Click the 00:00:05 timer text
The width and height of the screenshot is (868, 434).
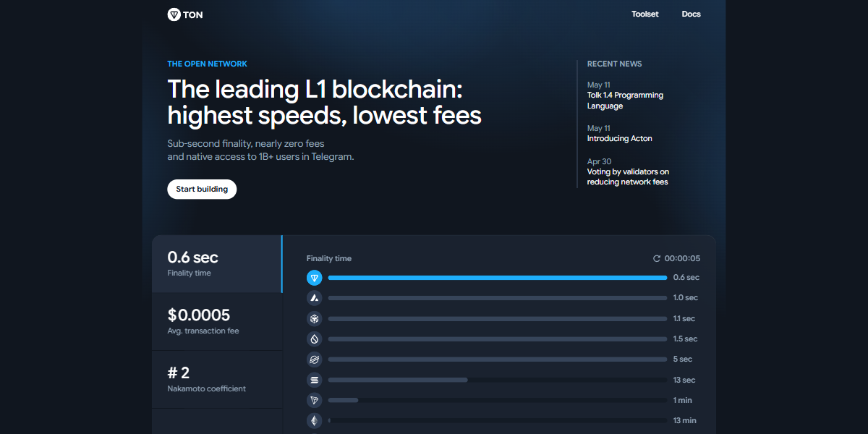pos(682,258)
